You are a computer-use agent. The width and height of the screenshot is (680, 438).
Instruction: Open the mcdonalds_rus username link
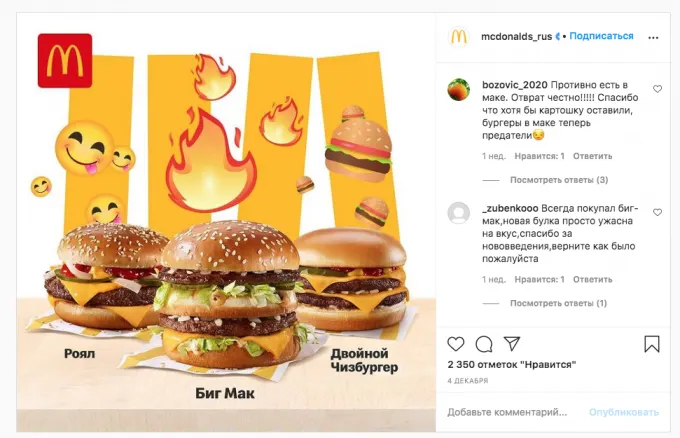click(x=517, y=36)
